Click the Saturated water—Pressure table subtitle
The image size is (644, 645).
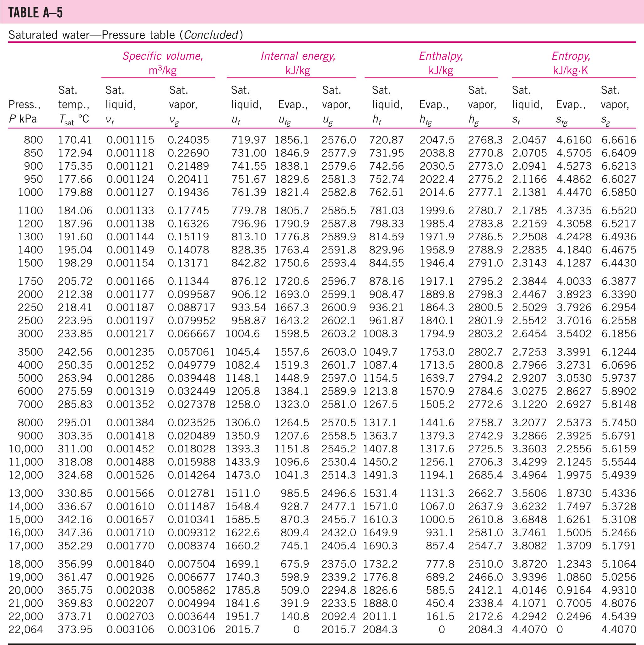point(126,35)
